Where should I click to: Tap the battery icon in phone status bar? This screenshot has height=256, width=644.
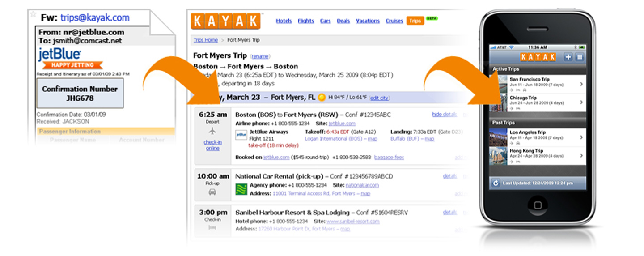click(x=581, y=47)
